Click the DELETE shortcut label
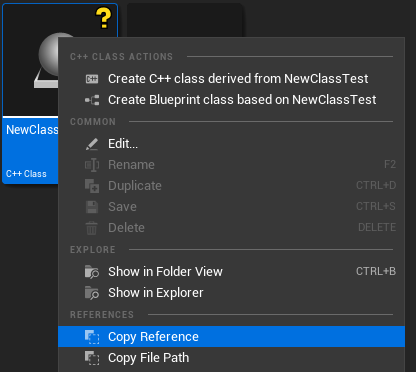 [377, 227]
